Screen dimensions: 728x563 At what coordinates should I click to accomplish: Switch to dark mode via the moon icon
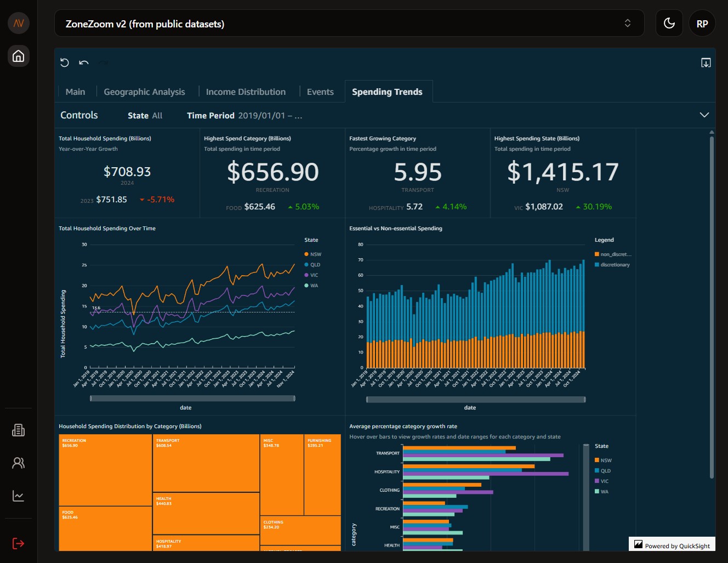click(669, 23)
